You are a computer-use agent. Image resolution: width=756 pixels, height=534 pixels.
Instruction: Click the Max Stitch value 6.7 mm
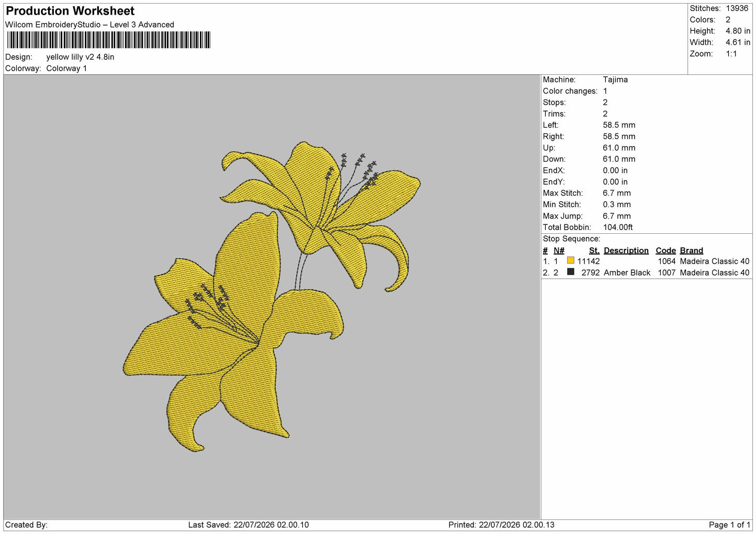pyautogui.click(x=616, y=193)
